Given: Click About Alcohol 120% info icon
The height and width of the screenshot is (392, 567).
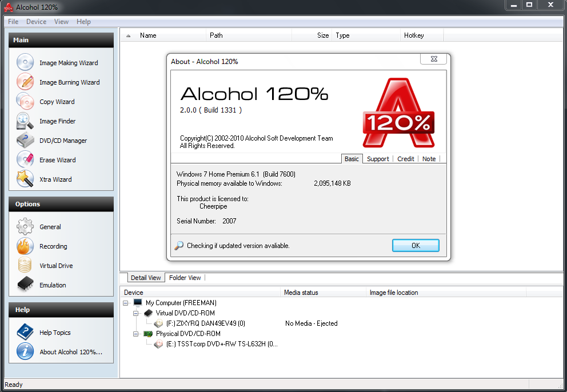Looking at the screenshot, I should 25,351.
